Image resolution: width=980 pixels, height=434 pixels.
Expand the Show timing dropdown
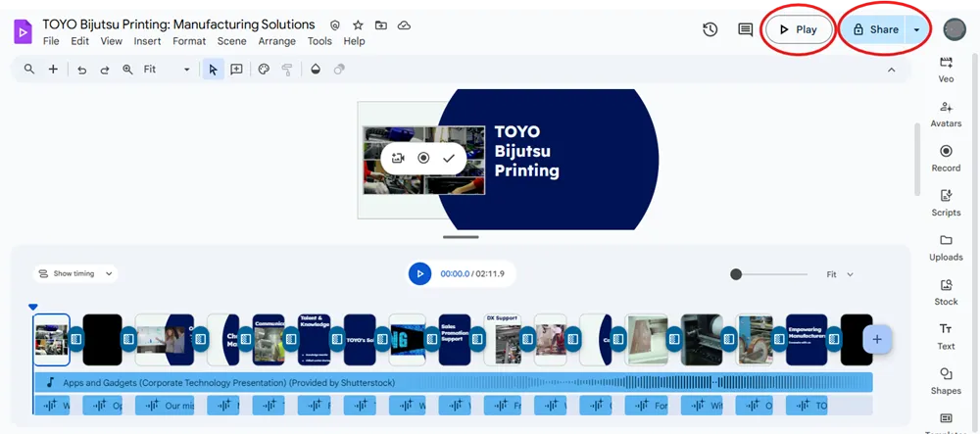(74, 274)
